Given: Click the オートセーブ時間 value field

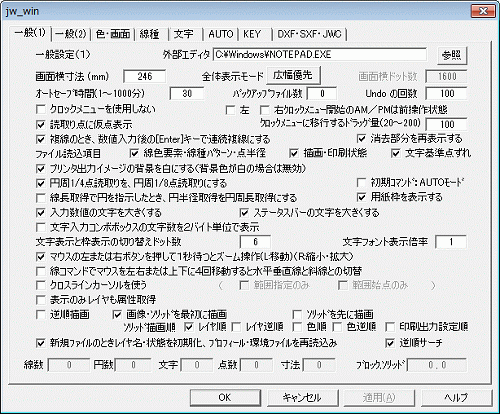Looking at the screenshot, I should pyautogui.click(x=187, y=94).
